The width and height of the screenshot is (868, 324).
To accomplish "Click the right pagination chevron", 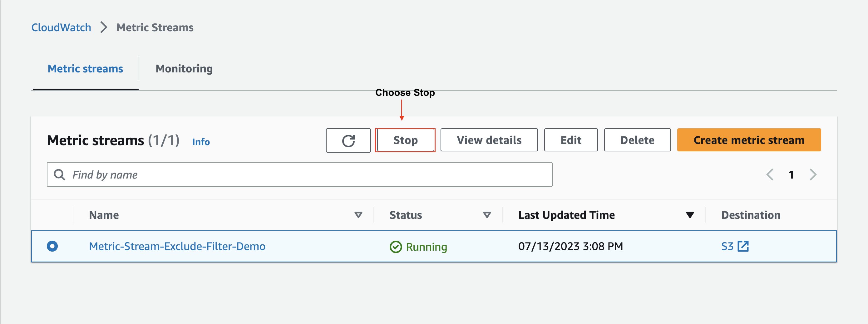I will 813,174.
